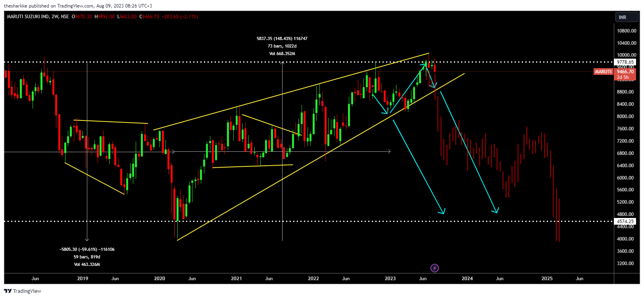Click the 9466.70 current price tag
The width and height of the screenshot is (644, 298).
(x=625, y=72)
